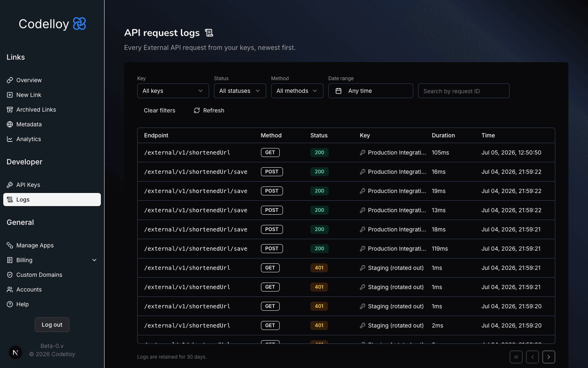Image resolution: width=588 pixels, height=368 pixels.
Task: Click the Custom Domains shield icon
Action: tap(10, 275)
